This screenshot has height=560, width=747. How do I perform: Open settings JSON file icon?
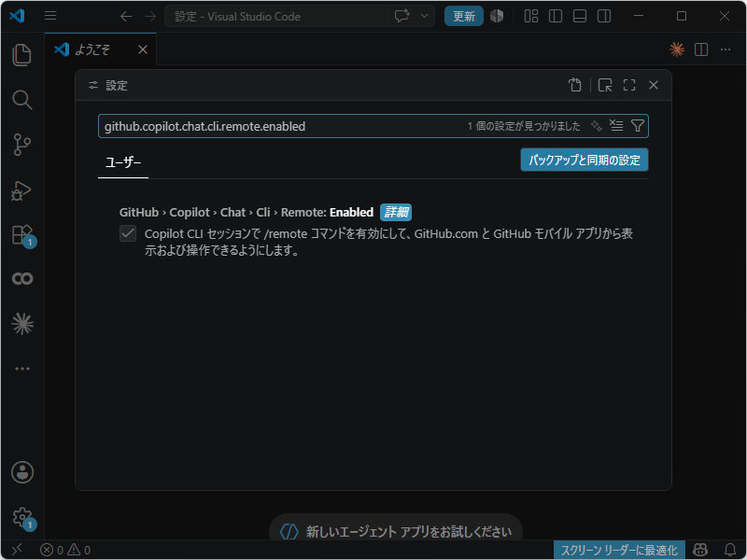tap(575, 85)
